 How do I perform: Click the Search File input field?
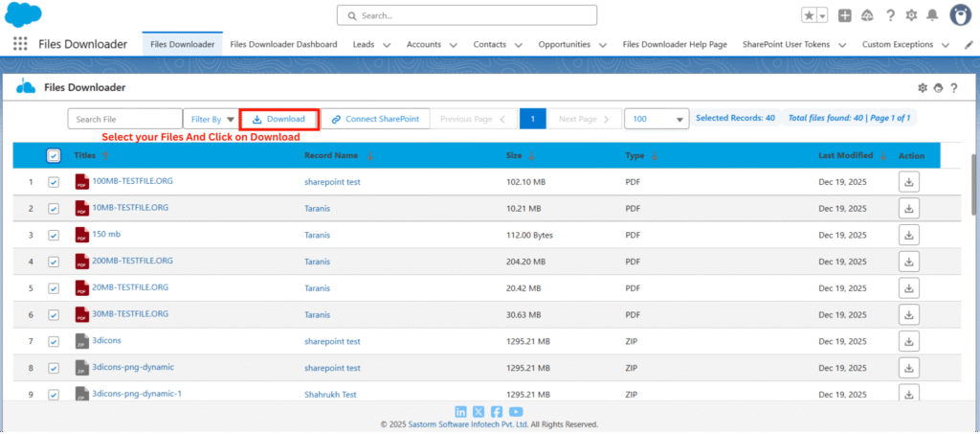click(x=125, y=119)
